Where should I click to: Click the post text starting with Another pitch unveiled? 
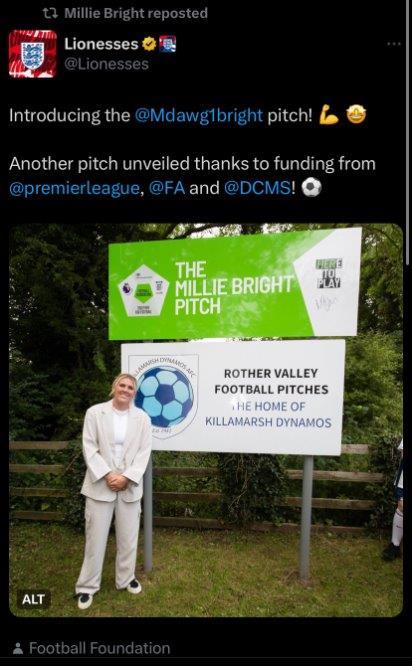coord(192,176)
